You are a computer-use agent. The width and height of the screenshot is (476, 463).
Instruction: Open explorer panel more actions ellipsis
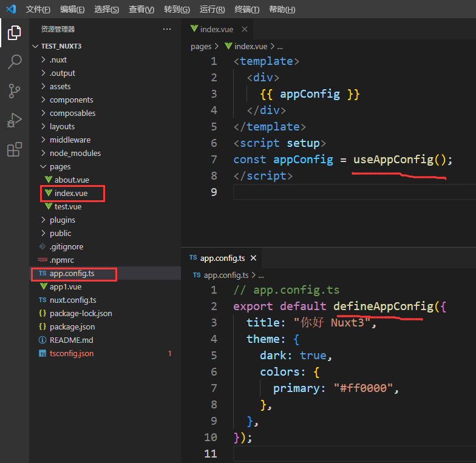pyautogui.click(x=166, y=29)
